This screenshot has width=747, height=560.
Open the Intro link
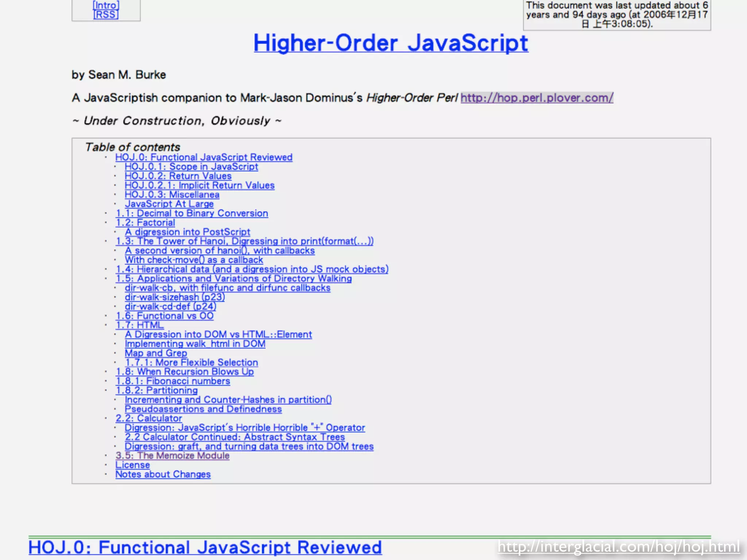click(106, 5)
